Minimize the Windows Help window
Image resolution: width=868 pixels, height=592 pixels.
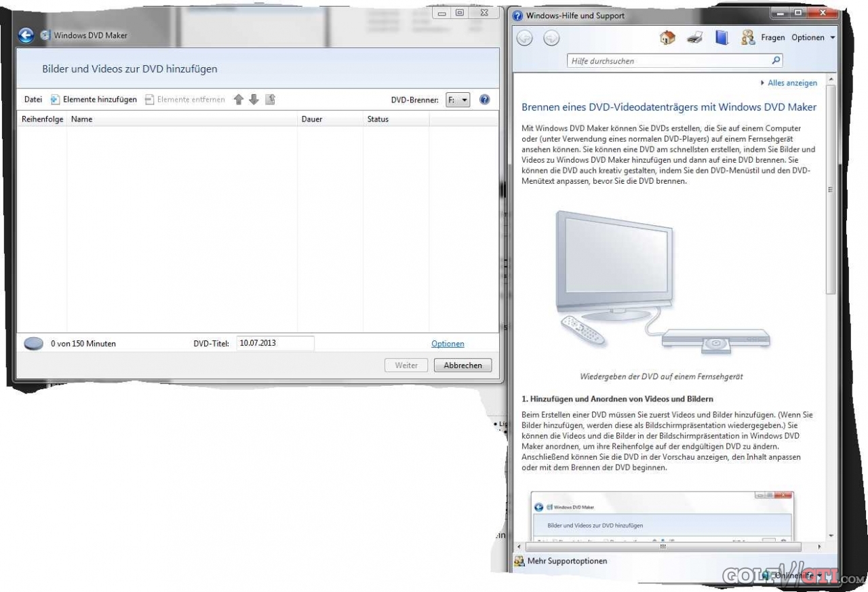[x=780, y=13]
